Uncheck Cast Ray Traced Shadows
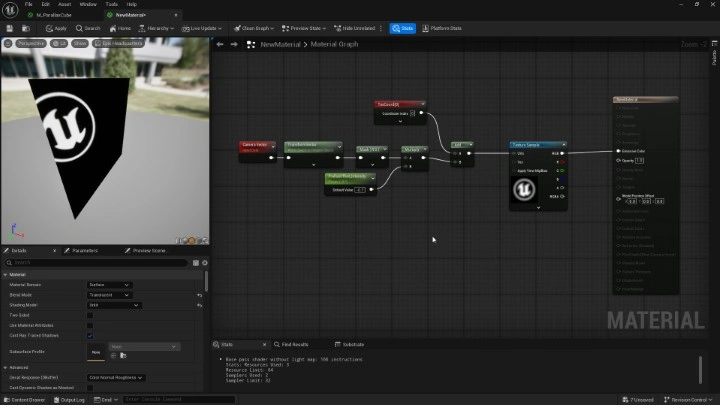This screenshot has height=405, width=720. pyautogui.click(x=90, y=335)
